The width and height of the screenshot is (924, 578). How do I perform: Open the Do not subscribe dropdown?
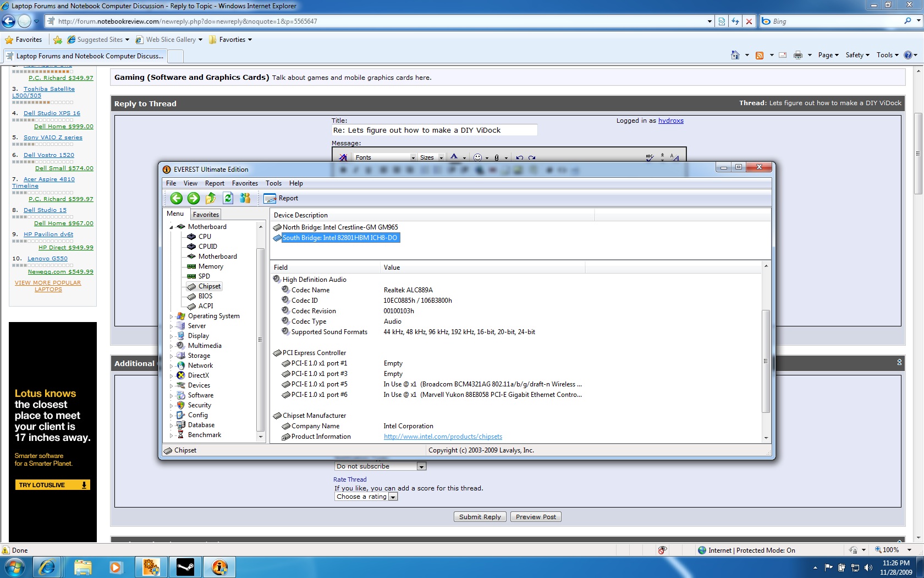click(x=380, y=466)
